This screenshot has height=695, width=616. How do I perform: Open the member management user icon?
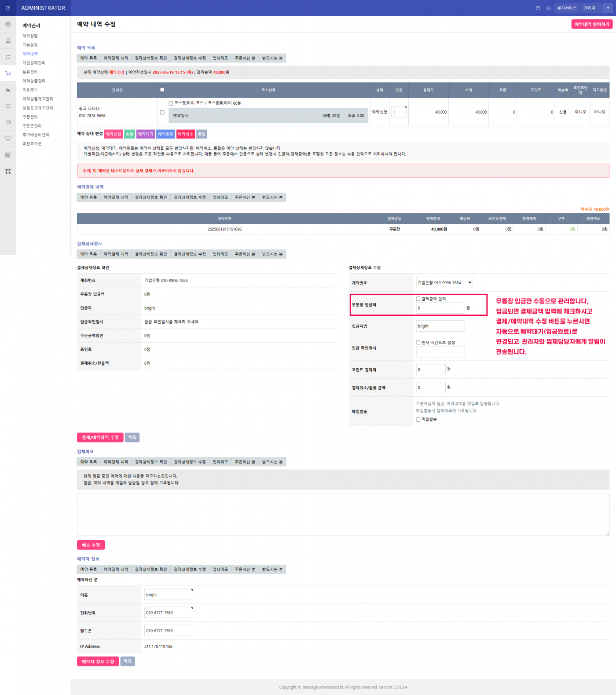click(x=8, y=40)
